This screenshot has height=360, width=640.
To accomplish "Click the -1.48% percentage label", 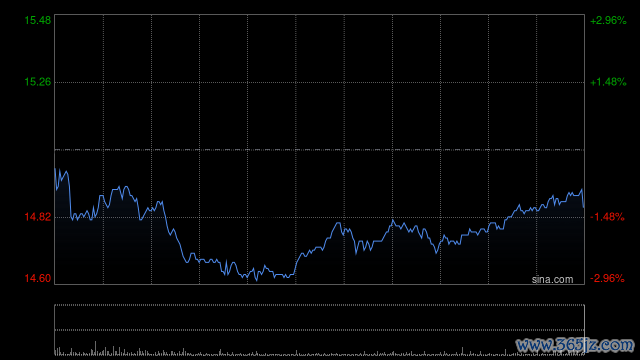I will [x=607, y=217].
